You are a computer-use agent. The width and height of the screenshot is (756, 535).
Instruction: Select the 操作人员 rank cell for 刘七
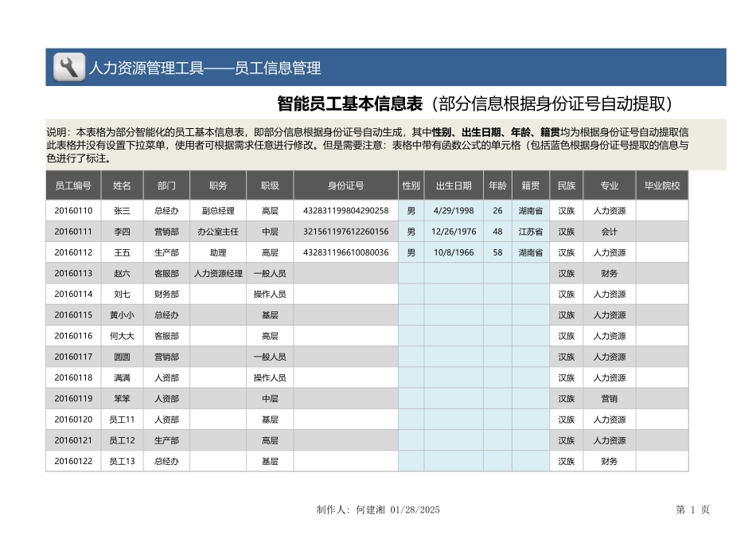tap(270, 294)
